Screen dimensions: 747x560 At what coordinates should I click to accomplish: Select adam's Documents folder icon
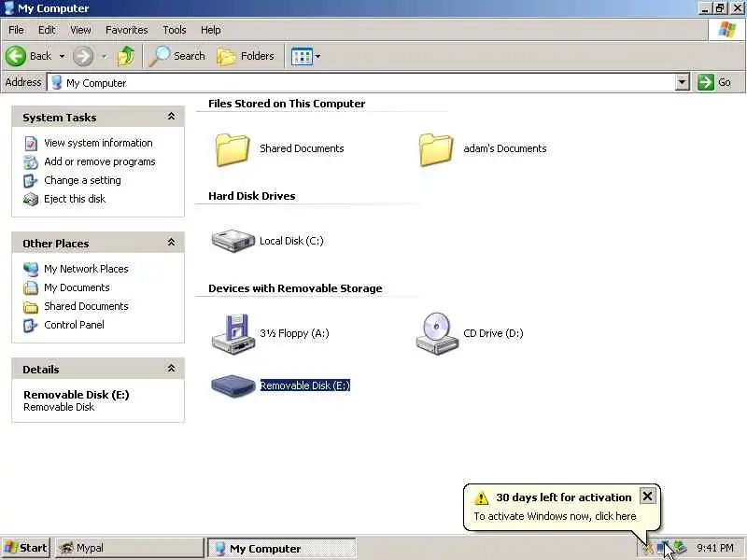click(436, 149)
